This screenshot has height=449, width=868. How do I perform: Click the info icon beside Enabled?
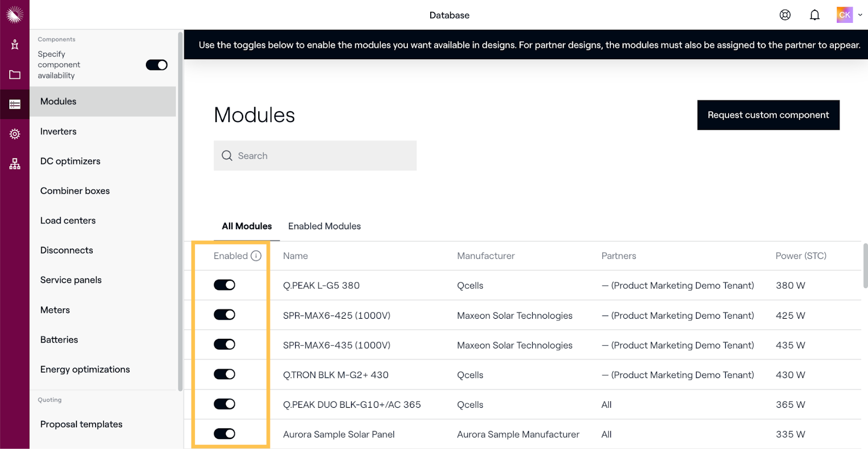click(x=256, y=256)
